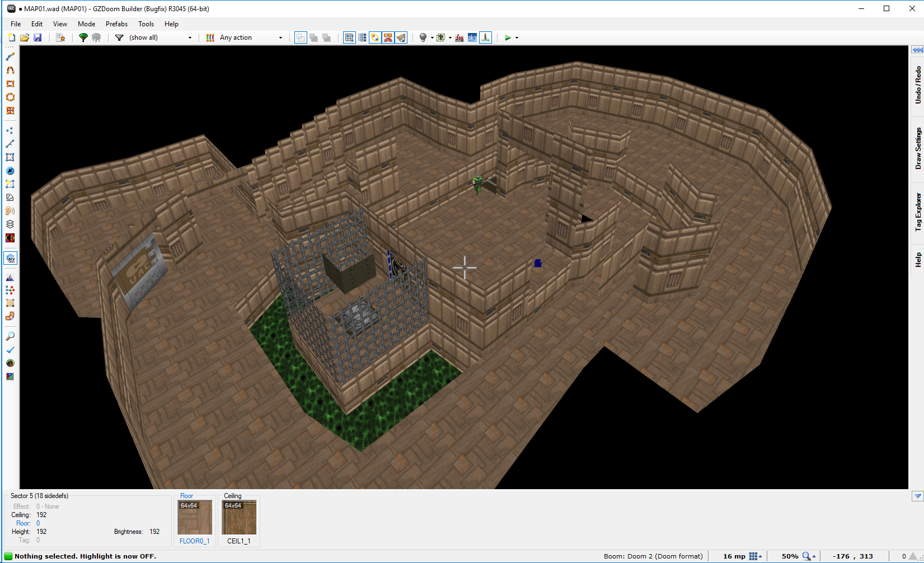Toggle the info panel 'i' button
Screen dimensions: 924x563
(486, 37)
